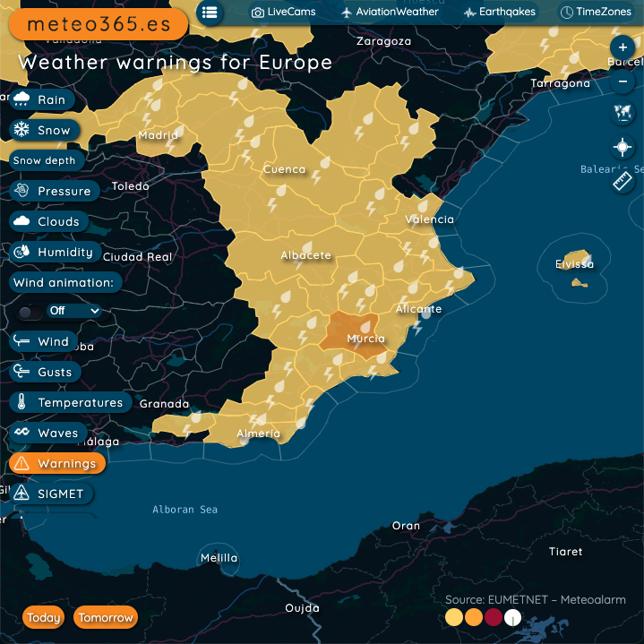Toggle the wind animation switch
Image resolution: width=644 pixels, height=644 pixels.
(30, 312)
